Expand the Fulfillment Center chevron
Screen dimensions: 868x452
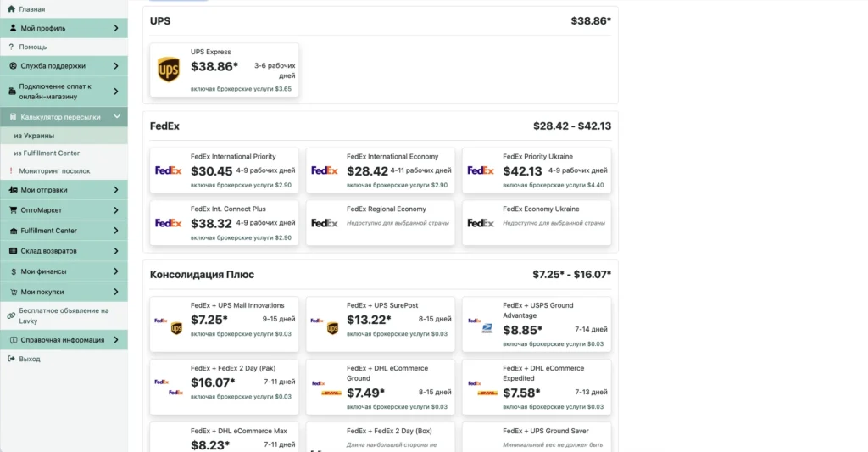[x=115, y=231]
